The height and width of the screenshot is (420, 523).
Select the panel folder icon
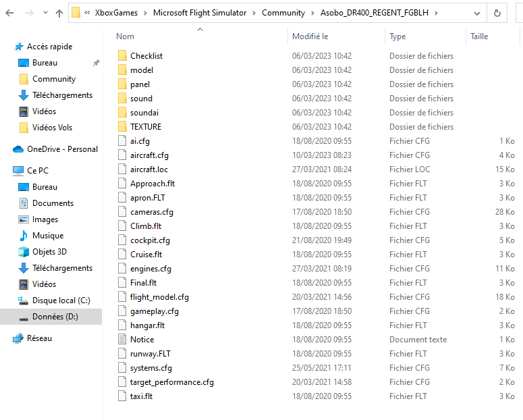[122, 84]
